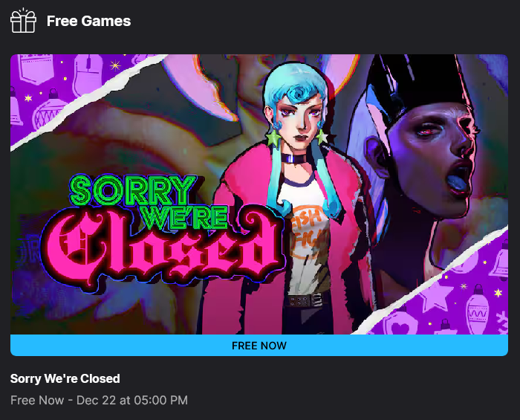This screenshot has width=520, height=420.
Task: Select the Sorry We're Closed game artwork
Action: (259, 195)
